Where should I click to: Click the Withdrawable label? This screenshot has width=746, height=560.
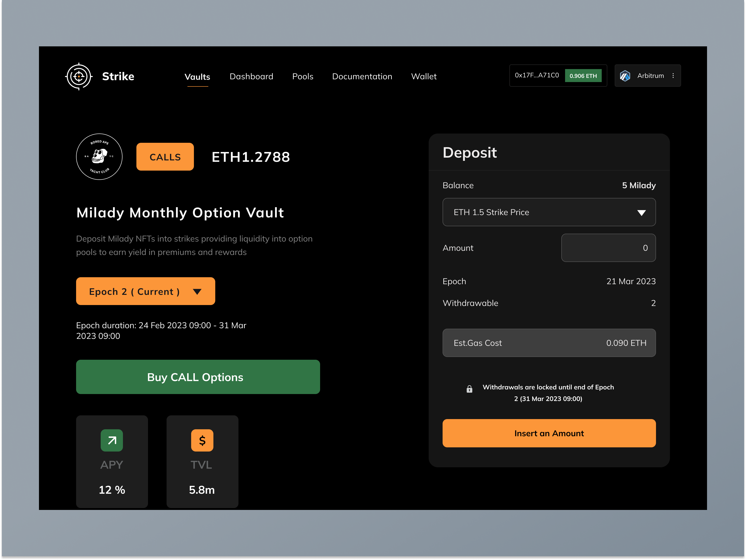click(470, 303)
